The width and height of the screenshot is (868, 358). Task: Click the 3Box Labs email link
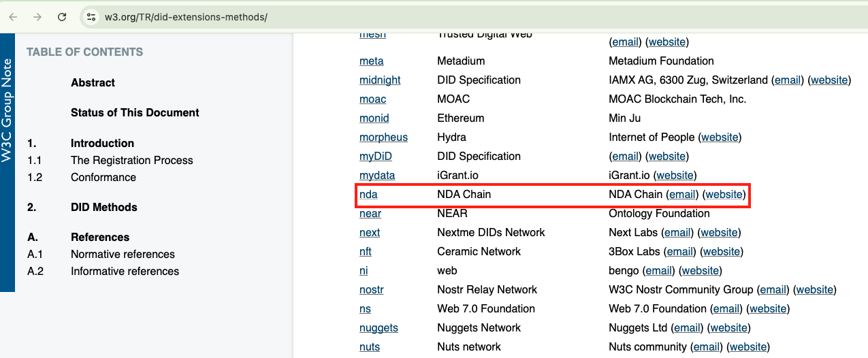pos(680,251)
